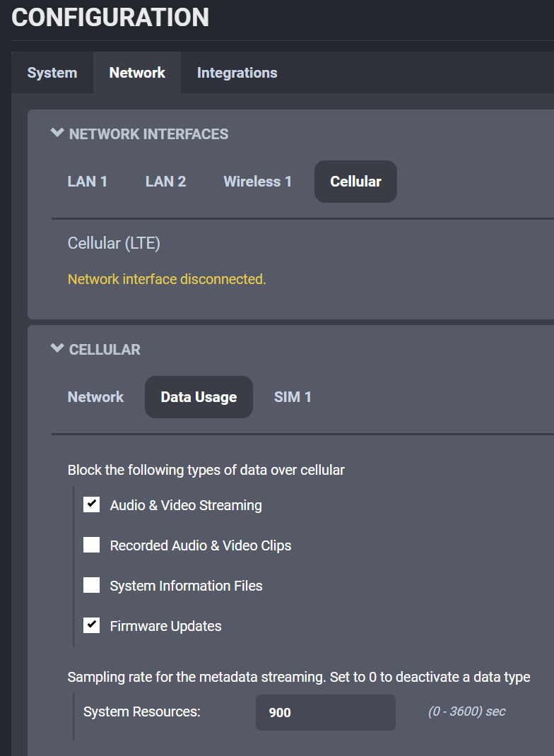
Task: Click 'Block the following types of data' text
Action: [x=206, y=470]
